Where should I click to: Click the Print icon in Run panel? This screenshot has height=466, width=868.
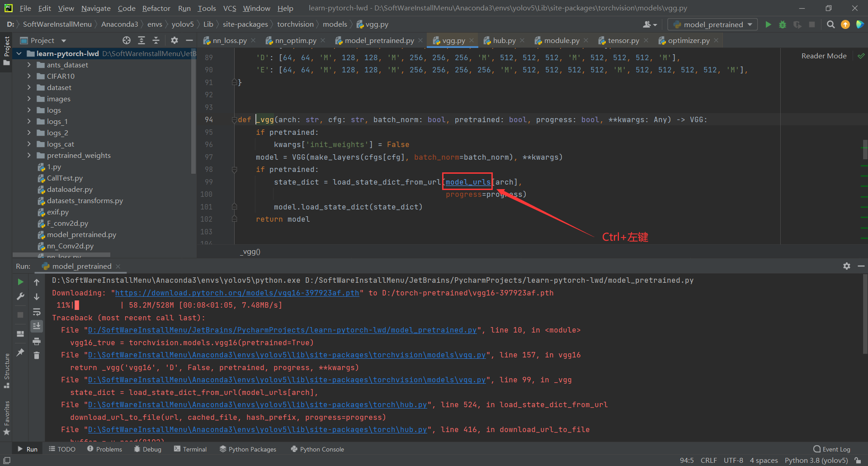37,341
